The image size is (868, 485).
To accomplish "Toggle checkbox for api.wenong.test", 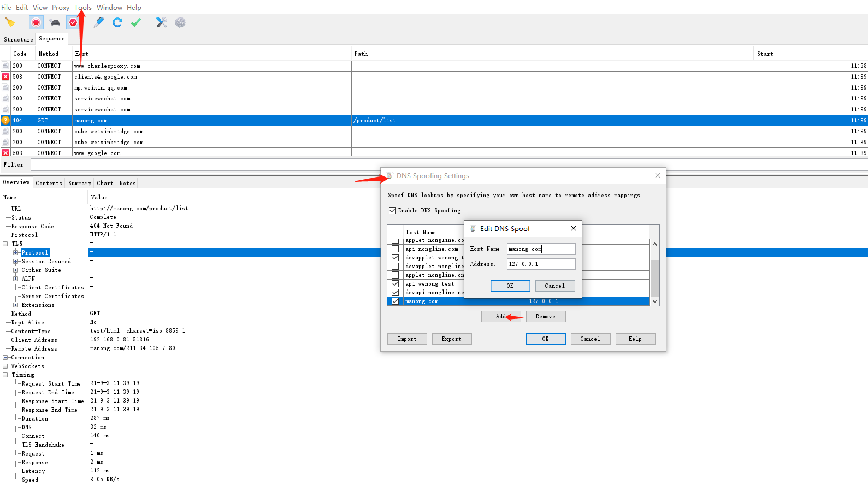I will pos(395,284).
